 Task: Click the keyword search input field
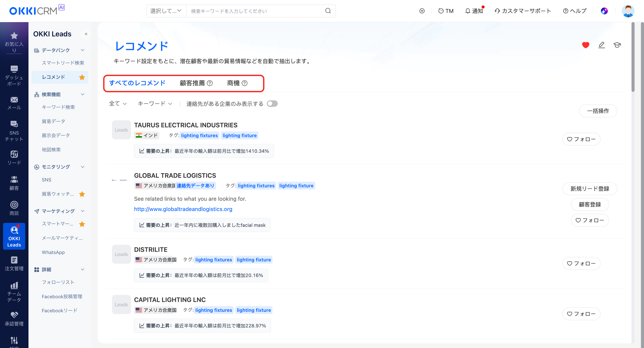(x=255, y=11)
